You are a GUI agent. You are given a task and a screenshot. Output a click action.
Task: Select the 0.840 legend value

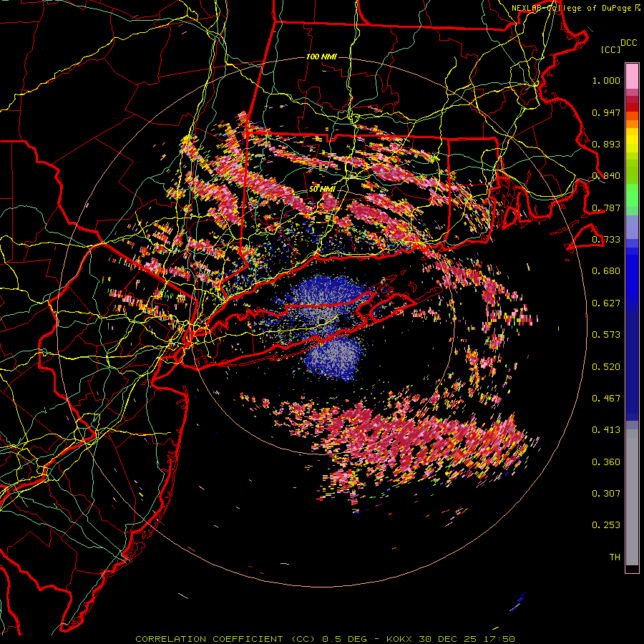point(606,176)
